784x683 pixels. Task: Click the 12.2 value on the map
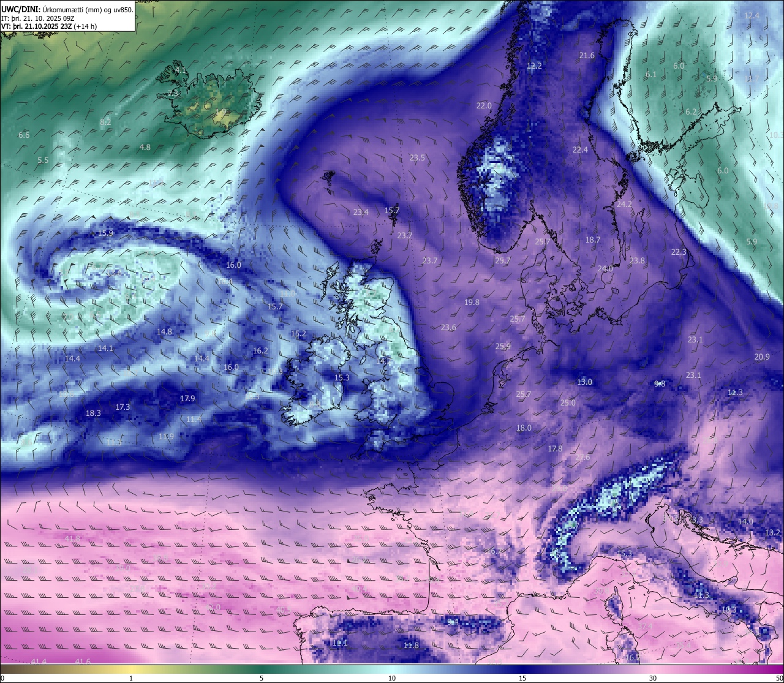pos(534,66)
